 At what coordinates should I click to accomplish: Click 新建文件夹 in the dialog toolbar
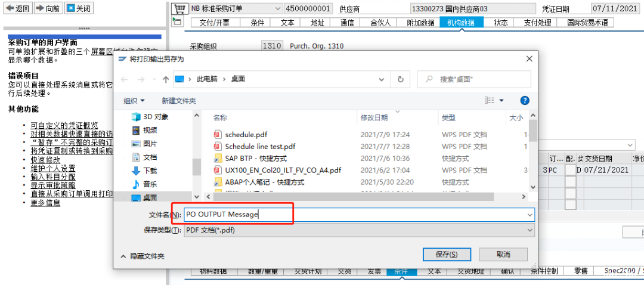click(x=179, y=101)
